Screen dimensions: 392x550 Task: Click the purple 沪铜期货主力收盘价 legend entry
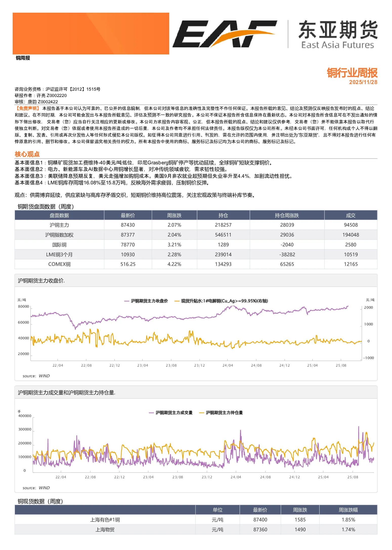tap(146, 301)
